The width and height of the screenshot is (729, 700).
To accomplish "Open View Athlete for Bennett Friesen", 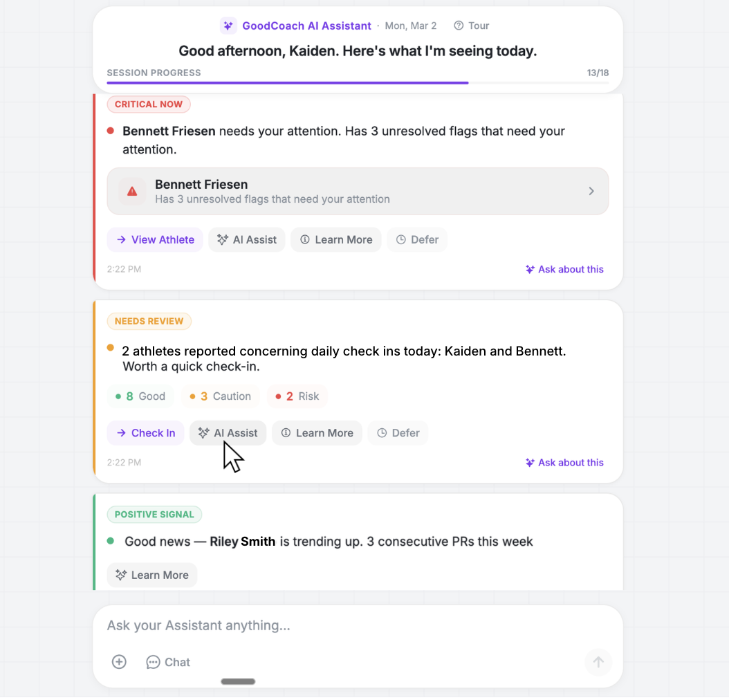I will [x=154, y=239].
